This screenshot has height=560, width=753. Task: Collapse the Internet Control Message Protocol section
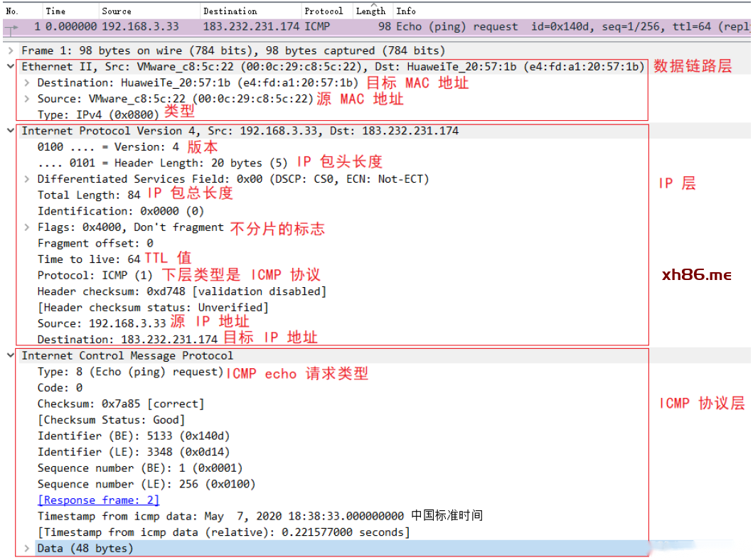pyautogui.click(x=10, y=355)
